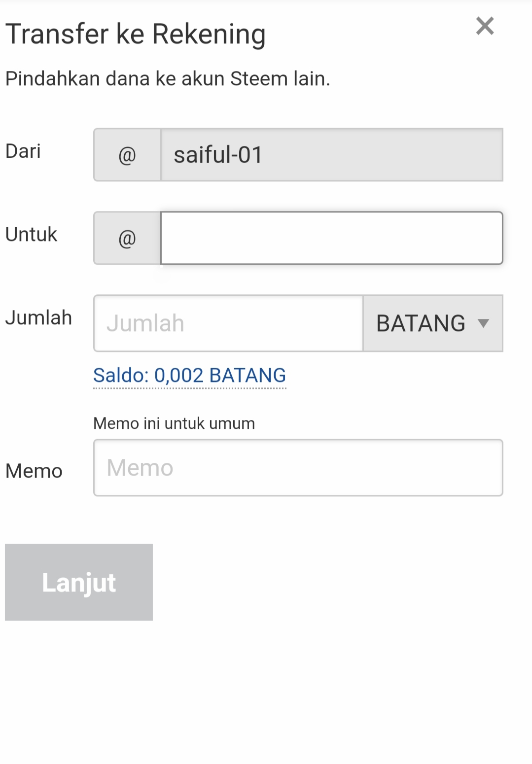532x764 pixels.
Task: Click the Memo label on the left
Action: [34, 471]
